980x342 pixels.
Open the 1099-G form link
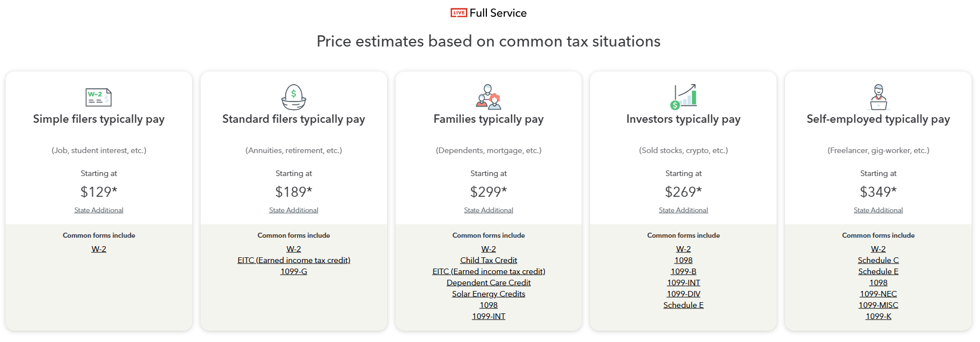coord(294,271)
